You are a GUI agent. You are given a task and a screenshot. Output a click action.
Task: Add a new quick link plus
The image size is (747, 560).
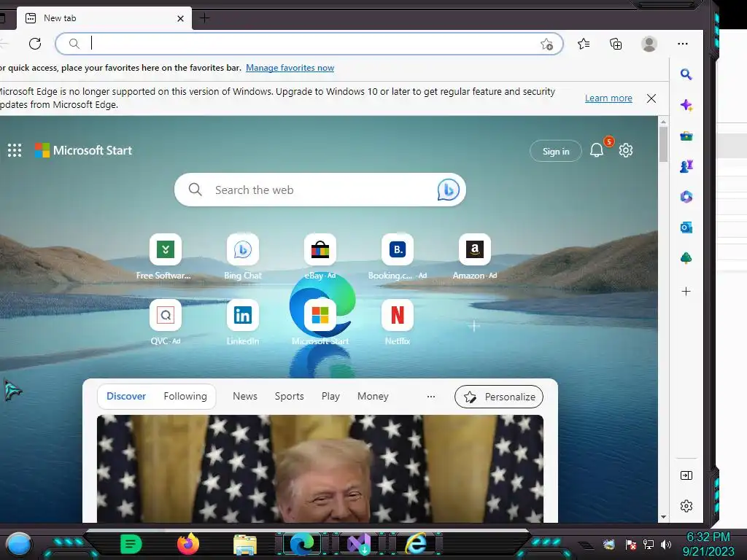tap(474, 326)
